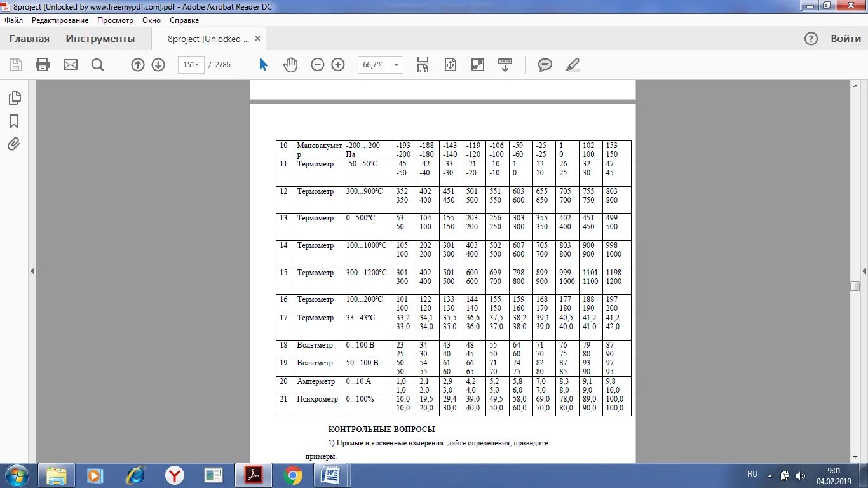This screenshot has height=488, width=868.
Task: Click the Войти sign-in button
Action: 846,39
